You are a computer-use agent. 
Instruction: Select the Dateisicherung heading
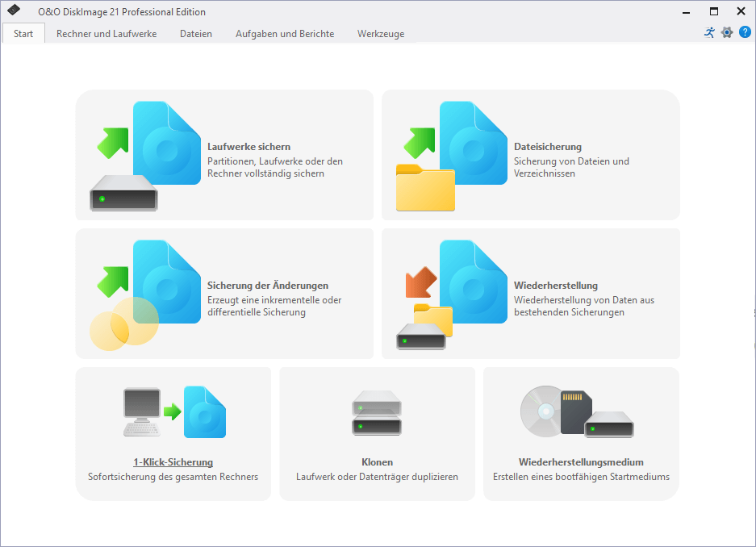[548, 147]
